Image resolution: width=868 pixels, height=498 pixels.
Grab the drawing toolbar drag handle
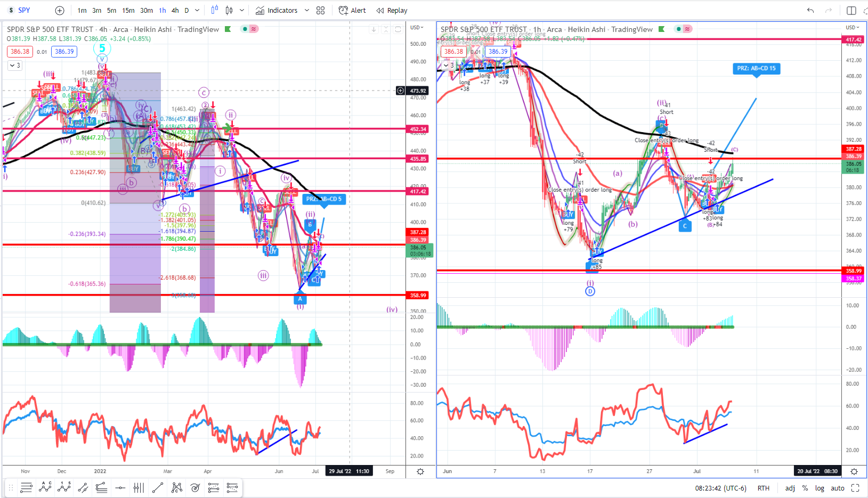tap(11, 487)
